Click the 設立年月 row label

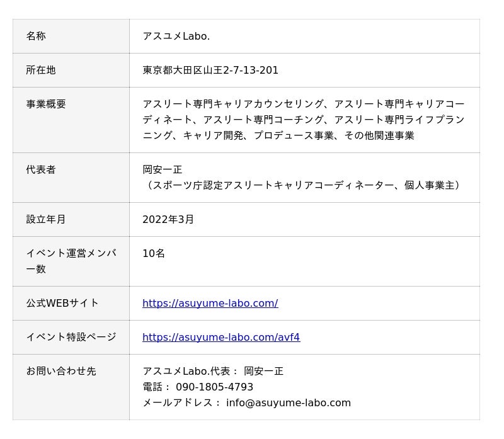click(45, 219)
